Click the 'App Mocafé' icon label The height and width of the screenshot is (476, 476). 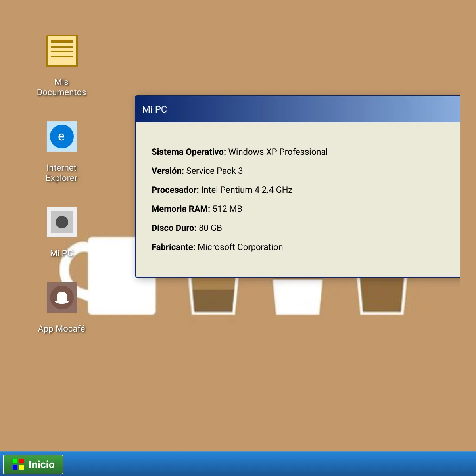click(61, 329)
